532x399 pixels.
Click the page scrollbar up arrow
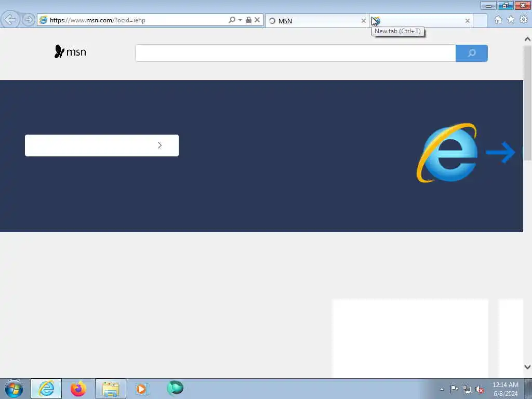tap(527, 39)
